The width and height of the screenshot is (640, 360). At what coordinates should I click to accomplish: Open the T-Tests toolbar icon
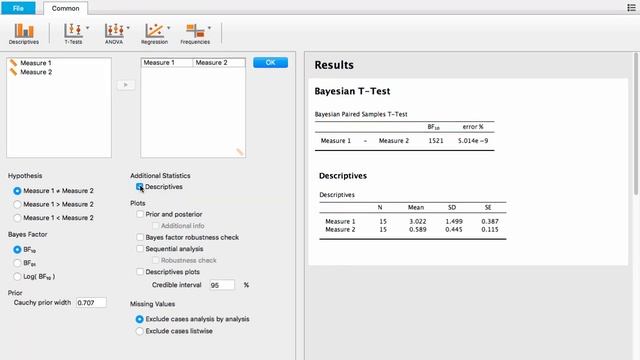73,33
